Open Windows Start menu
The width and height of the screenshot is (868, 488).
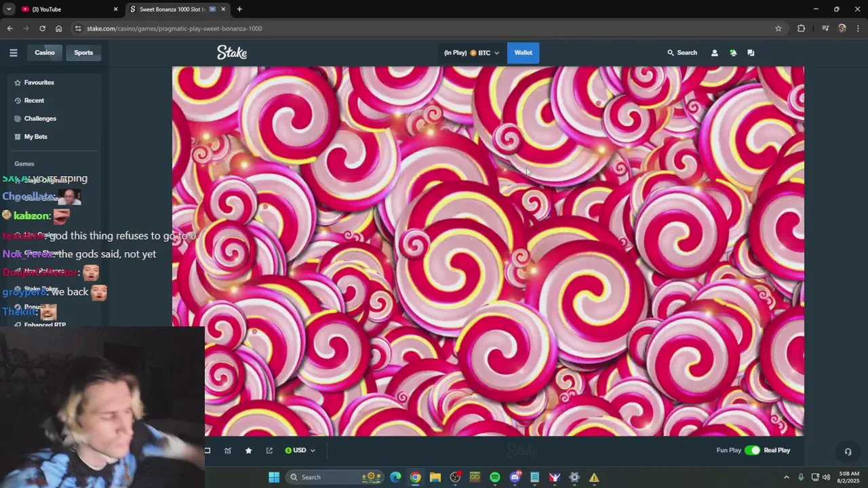[274, 477]
